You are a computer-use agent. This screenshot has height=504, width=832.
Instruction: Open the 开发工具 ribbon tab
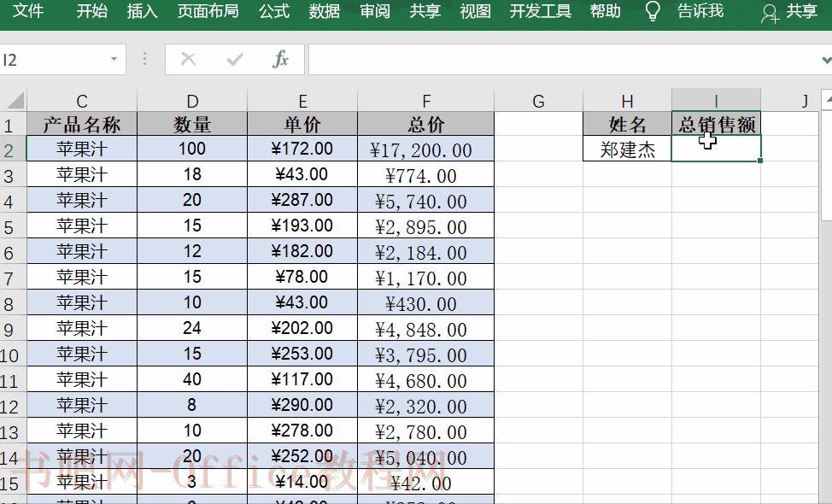(540, 10)
